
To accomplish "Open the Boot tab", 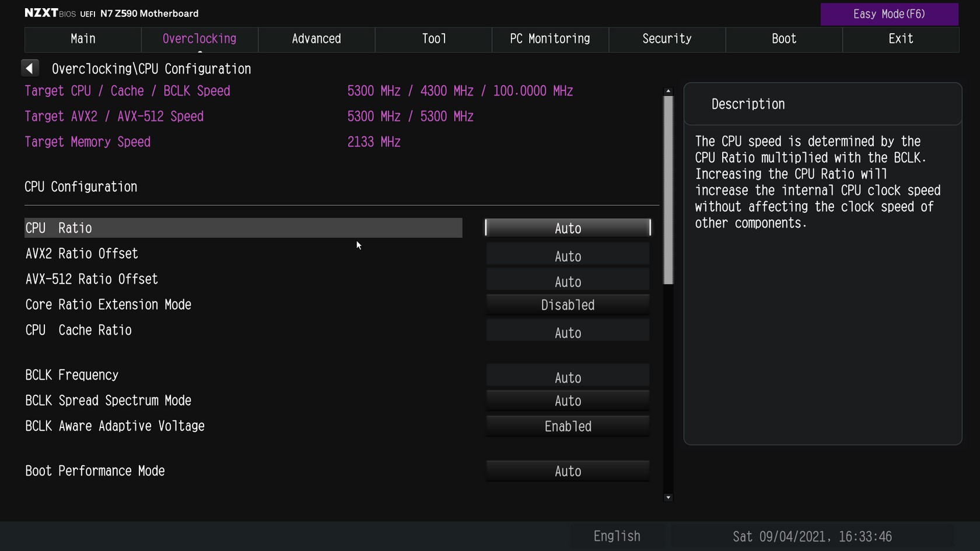I will 784,39.
